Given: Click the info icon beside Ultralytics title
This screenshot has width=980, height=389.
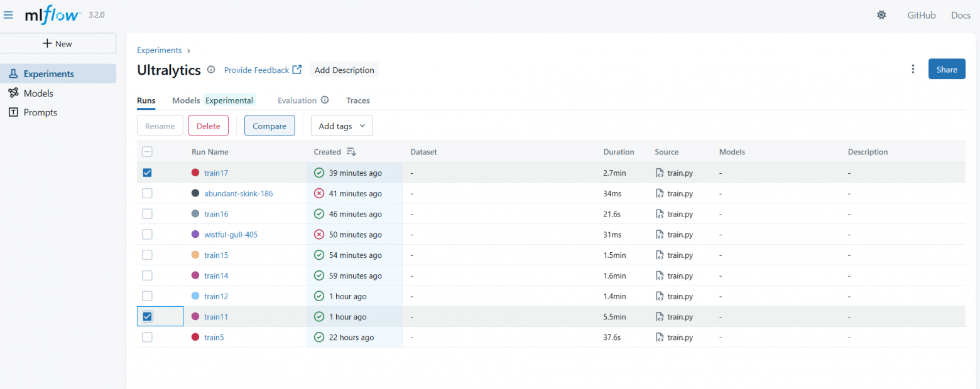Looking at the screenshot, I should [x=211, y=70].
